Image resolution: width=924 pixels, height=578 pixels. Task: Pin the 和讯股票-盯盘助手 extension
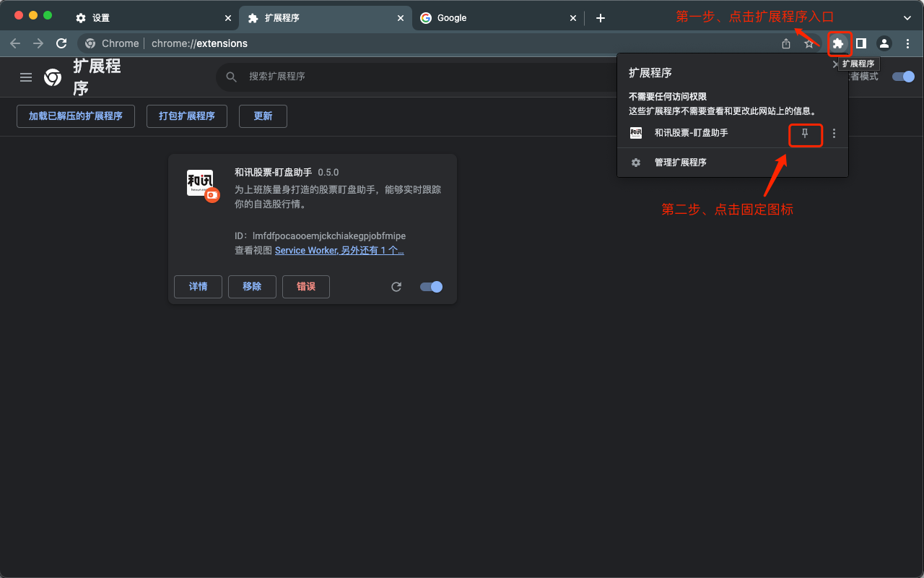point(805,133)
